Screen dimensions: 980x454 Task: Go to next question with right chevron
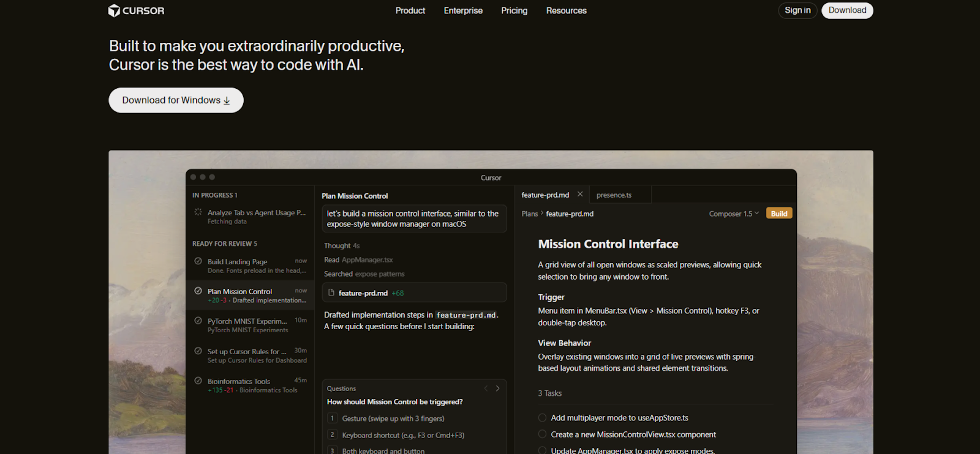497,389
